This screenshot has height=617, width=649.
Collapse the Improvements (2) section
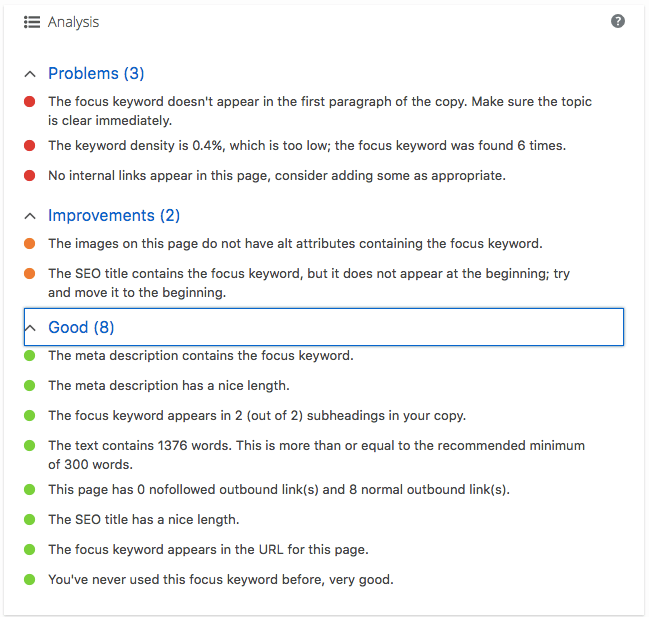click(30, 216)
